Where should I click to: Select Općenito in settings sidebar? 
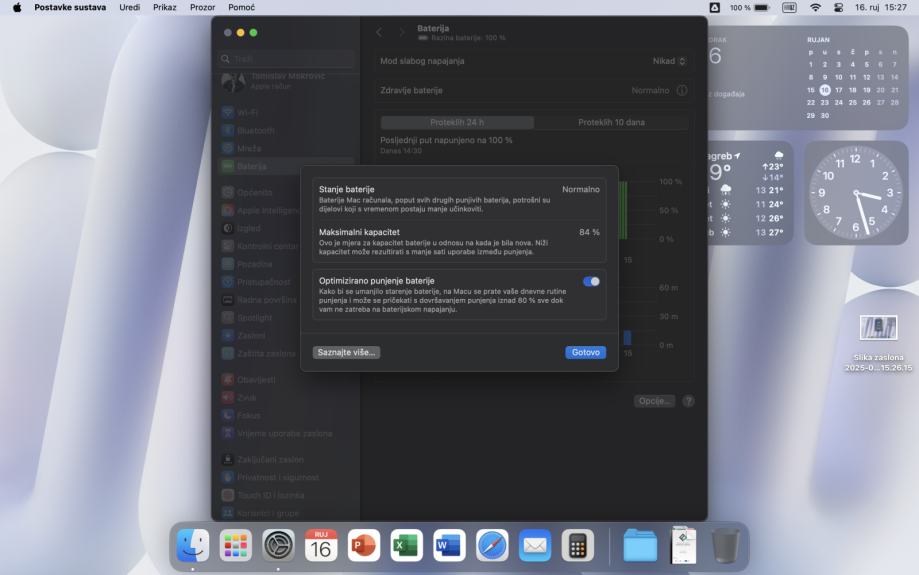(287, 192)
